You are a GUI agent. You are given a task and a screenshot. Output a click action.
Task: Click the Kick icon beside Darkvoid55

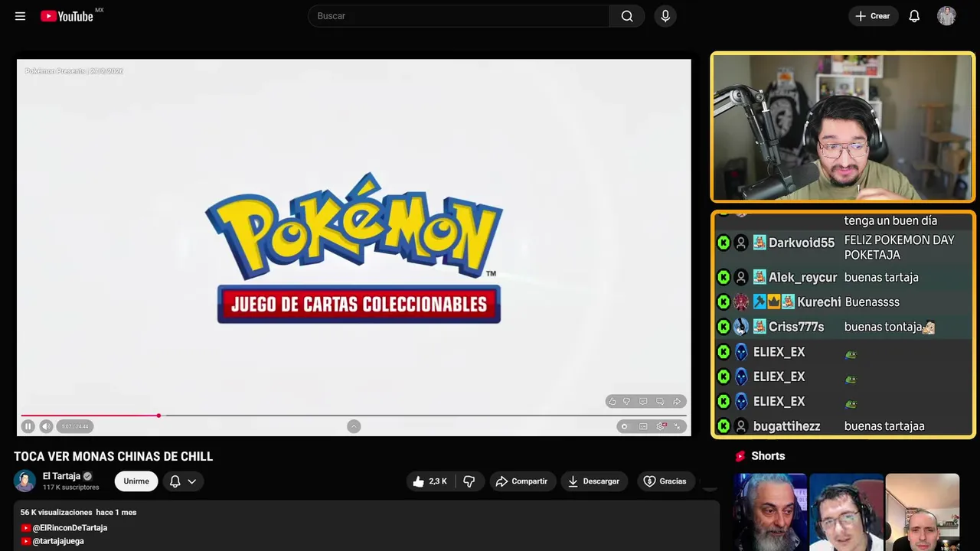[x=724, y=243]
